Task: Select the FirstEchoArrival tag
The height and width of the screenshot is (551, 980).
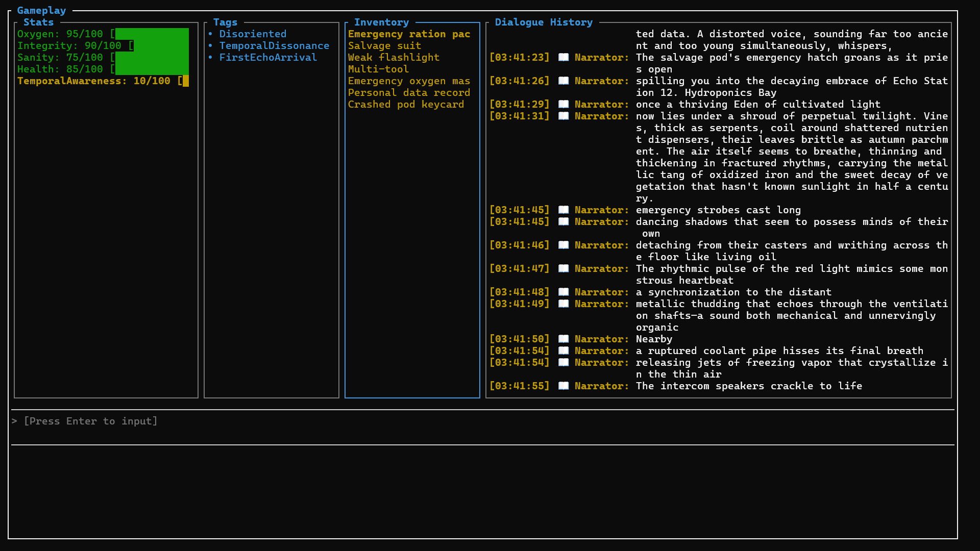Action: tap(268, 57)
